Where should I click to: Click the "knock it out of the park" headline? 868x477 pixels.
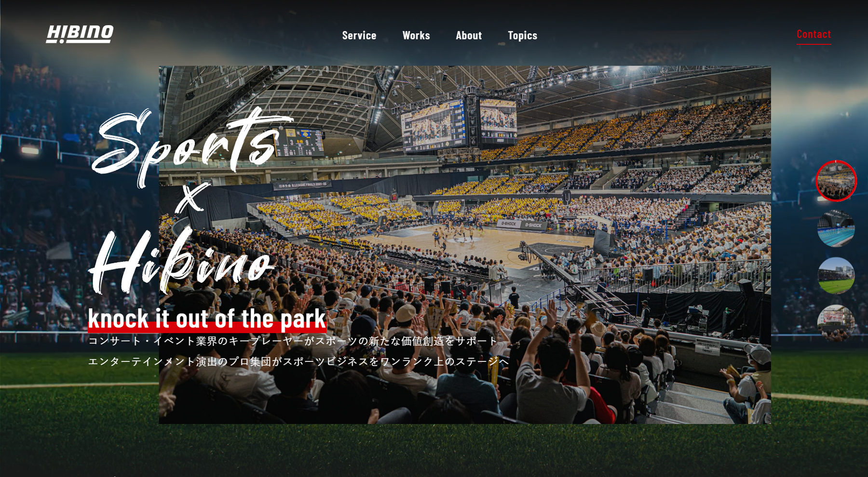(x=207, y=318)
